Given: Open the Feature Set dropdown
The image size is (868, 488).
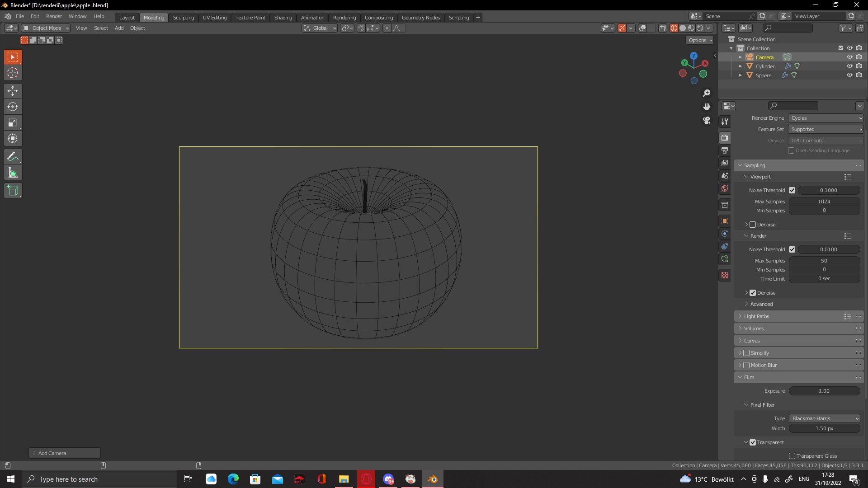Looking at the screenshot, I should [x=826, y=129].
